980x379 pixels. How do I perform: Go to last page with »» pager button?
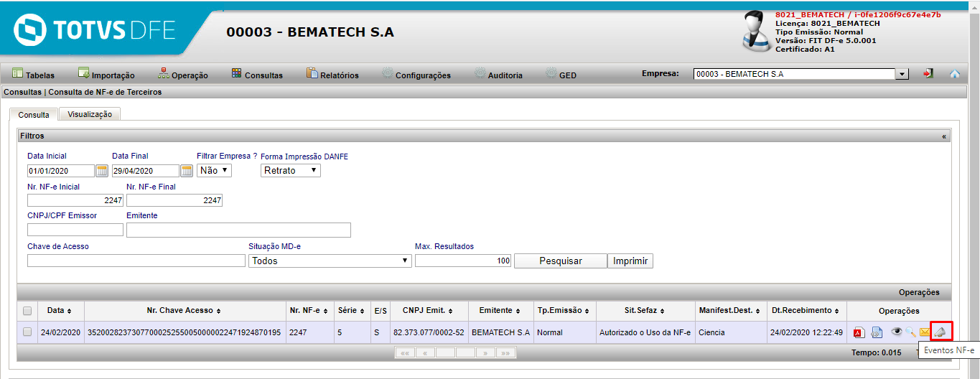tap(506, 353)
